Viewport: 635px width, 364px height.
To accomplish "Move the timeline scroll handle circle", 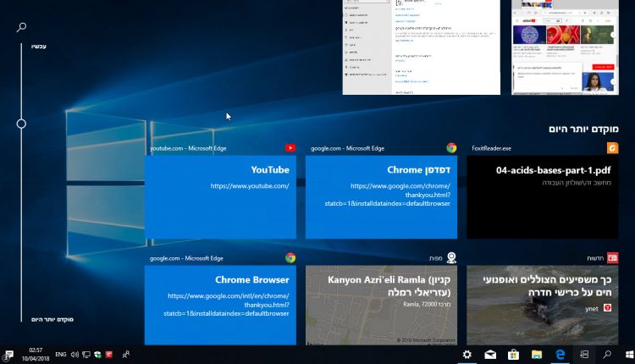I will (21, 124).
